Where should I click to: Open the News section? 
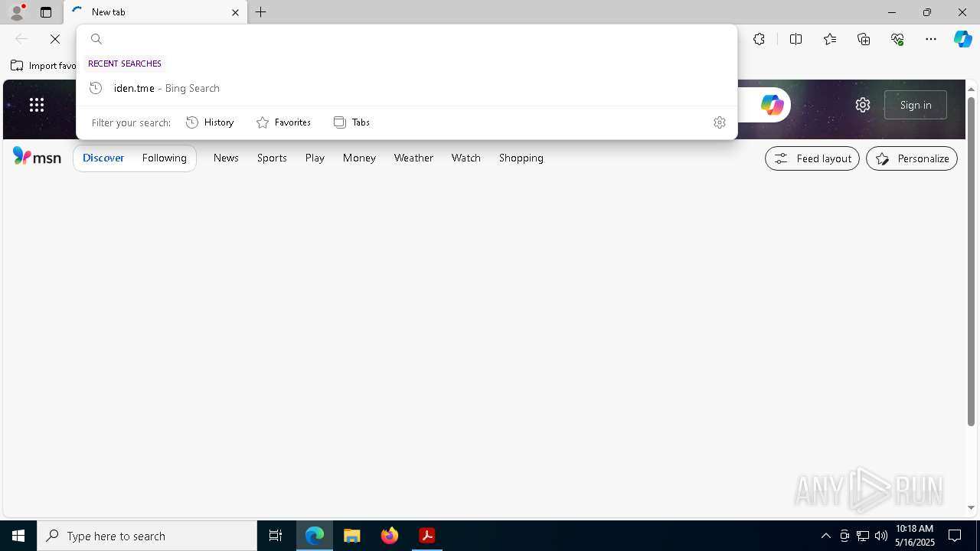point(226,158)
